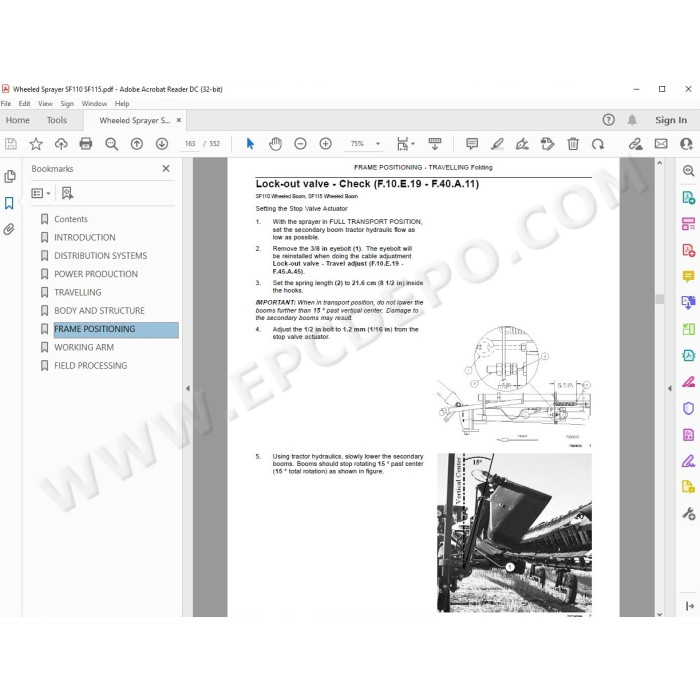
Task: Zoom out with minus icon
Action: (300, 144)
